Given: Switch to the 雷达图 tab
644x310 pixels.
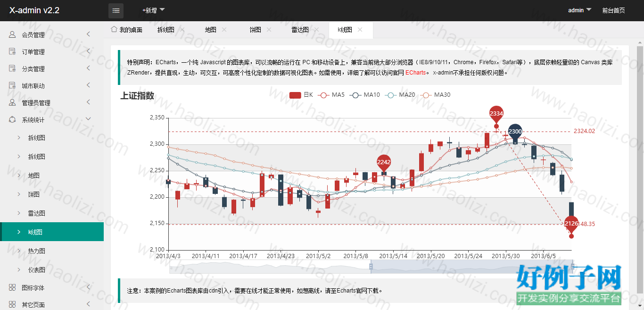Looking at the screenshot, I should [x=300, y=30].
